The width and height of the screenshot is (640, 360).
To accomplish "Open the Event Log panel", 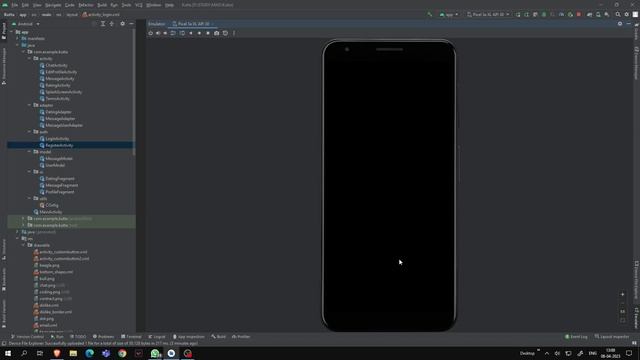I will coord(576,337).
